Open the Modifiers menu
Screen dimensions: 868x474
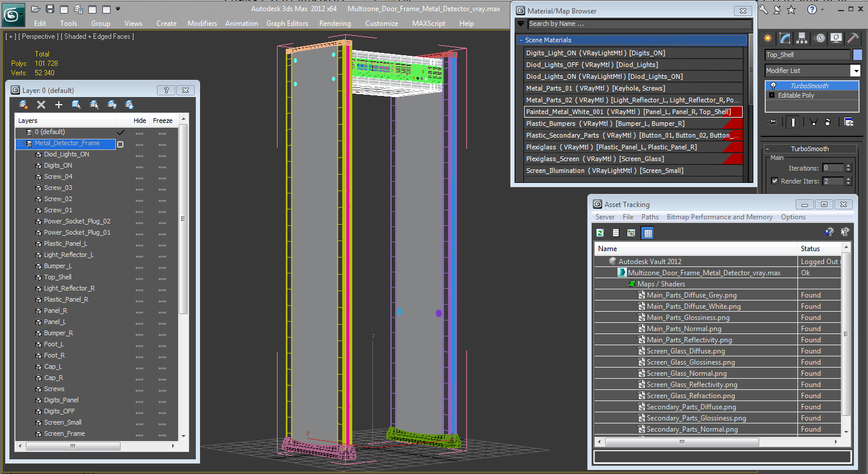(x=202, y=24)
